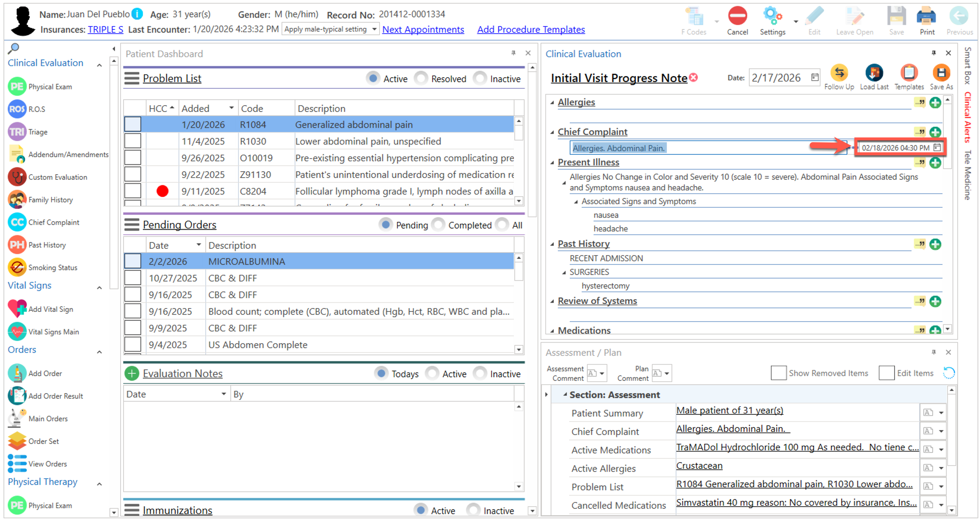
Task: Click the Add Procedure Templates link
Action: (x=531, y=29)
